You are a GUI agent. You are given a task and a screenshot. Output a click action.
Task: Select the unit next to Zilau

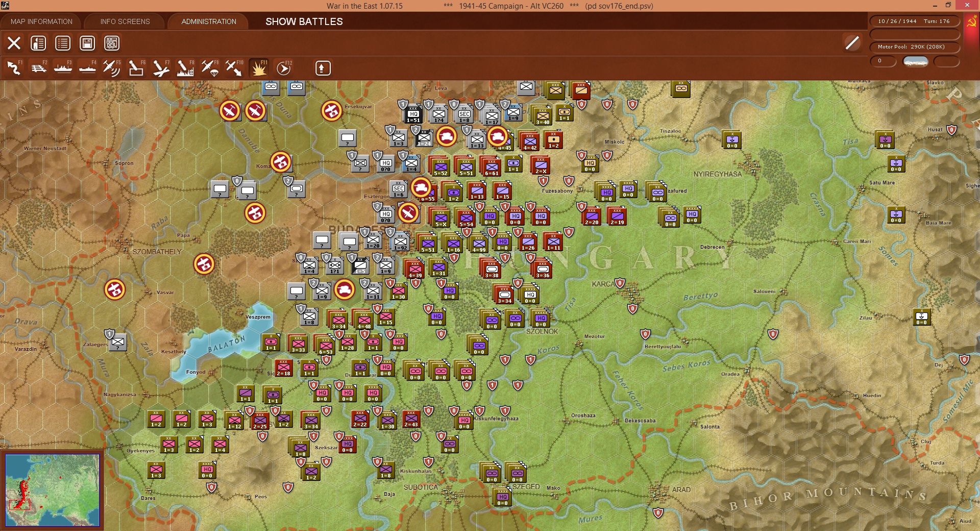(921, 317)
